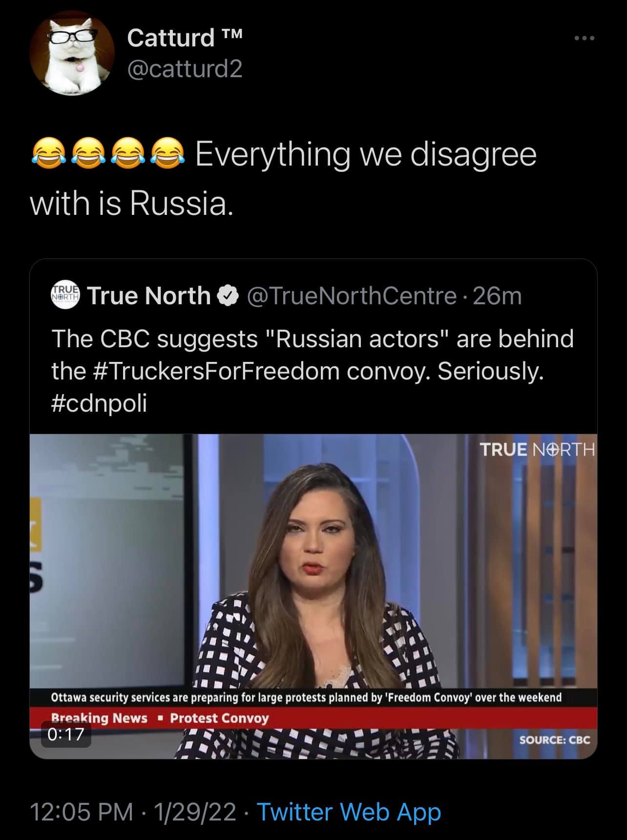Screen dimensions: 627x840
Task: Click the TRUE NORTH watermark in video
Action: pos(537,449)
